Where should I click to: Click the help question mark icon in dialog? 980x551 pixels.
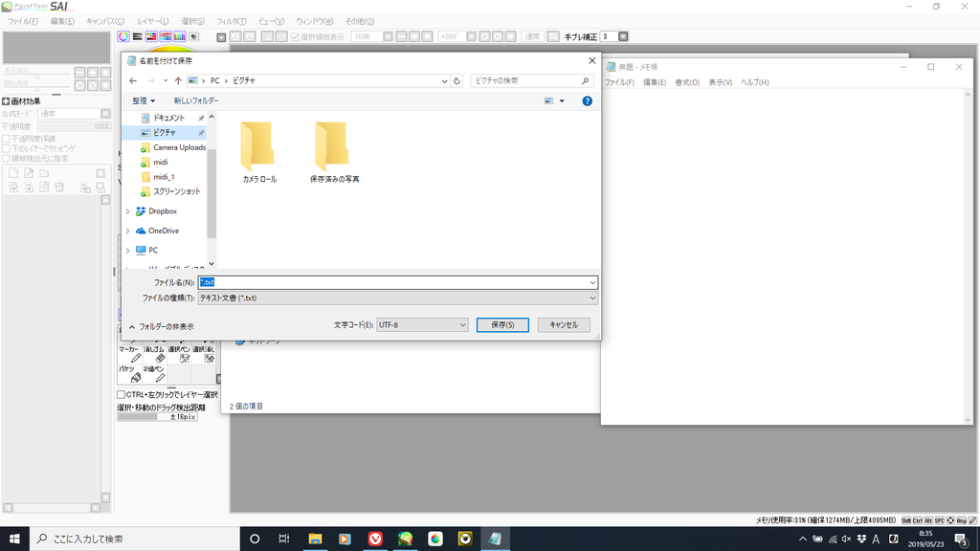click(x=587, y=100)
